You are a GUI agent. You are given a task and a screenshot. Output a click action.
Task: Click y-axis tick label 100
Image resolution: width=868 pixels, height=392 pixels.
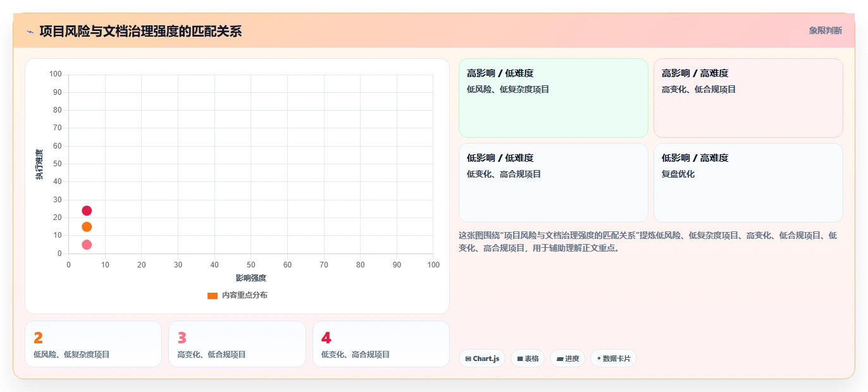point(56,74)
